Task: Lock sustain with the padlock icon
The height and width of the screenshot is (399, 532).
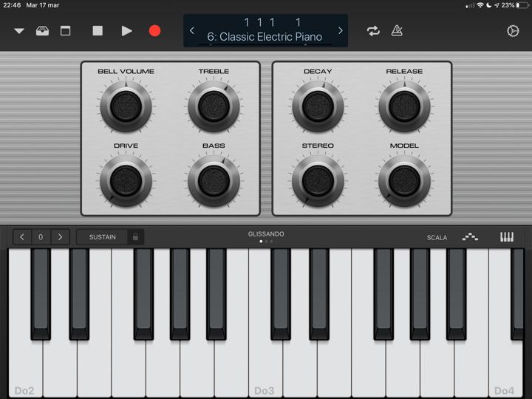Action: 135,237
